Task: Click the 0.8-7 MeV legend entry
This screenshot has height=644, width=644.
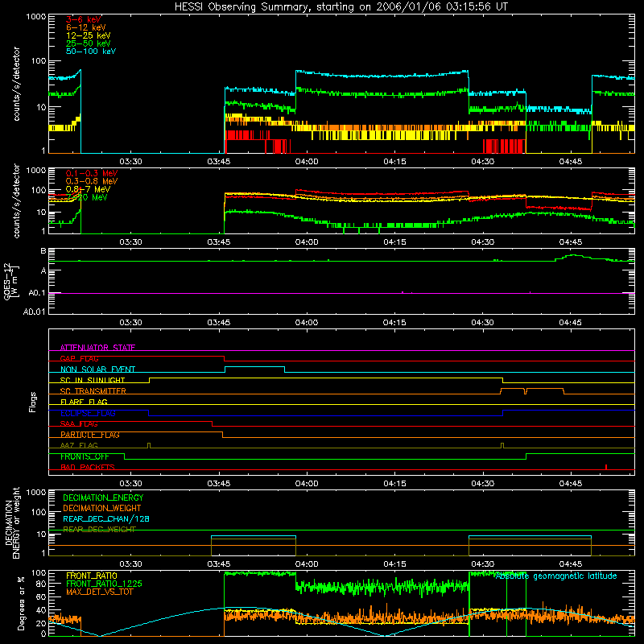Action: [x=88, y=189]
